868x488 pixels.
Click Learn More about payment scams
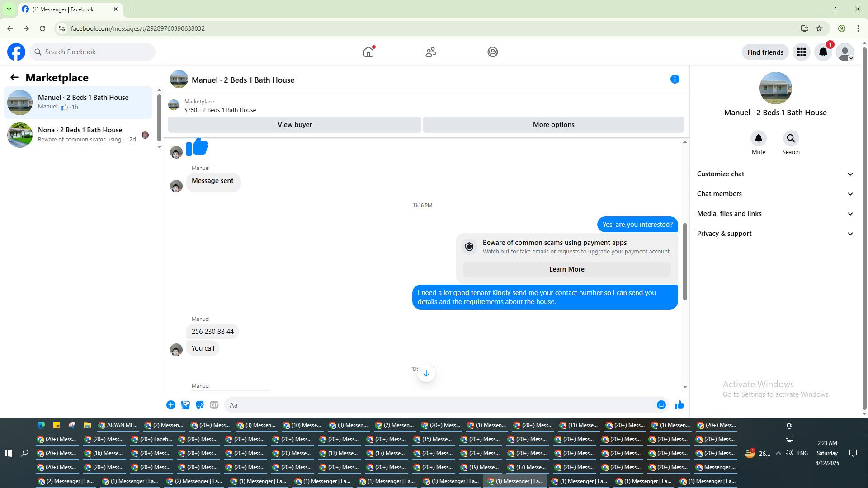pos(566,269)
